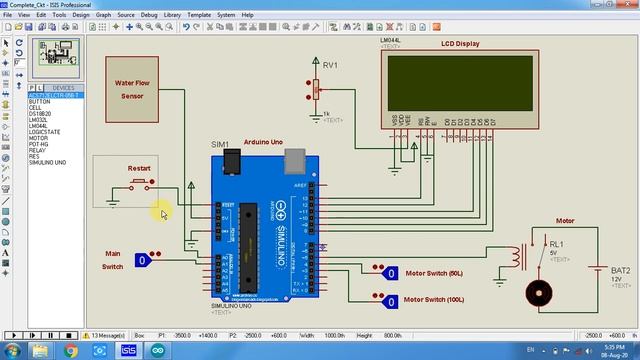
Task: Select RELAY in the devices list
Action: pos(37,150)
